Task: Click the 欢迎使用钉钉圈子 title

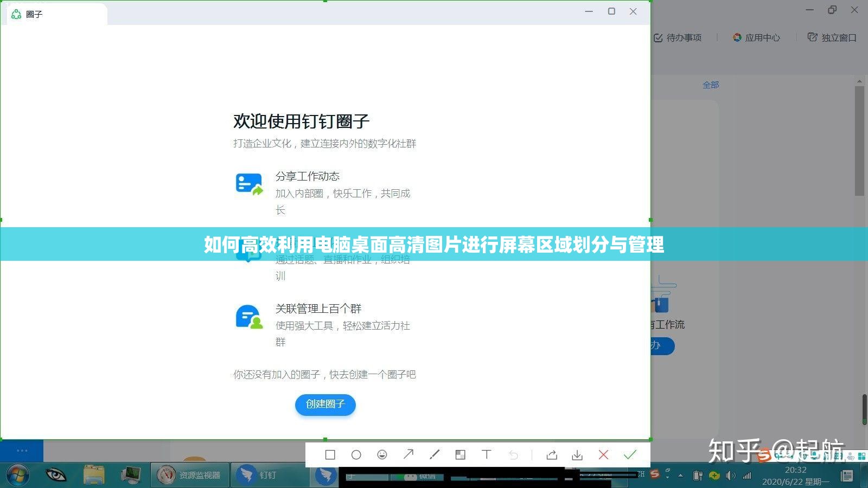Action: coord(301,121)
